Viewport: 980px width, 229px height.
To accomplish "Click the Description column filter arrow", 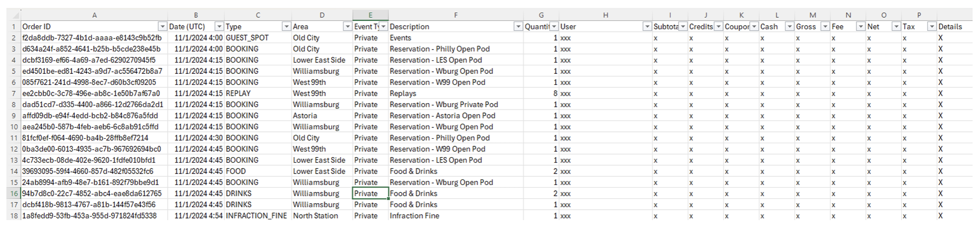I will coord(518,27).
